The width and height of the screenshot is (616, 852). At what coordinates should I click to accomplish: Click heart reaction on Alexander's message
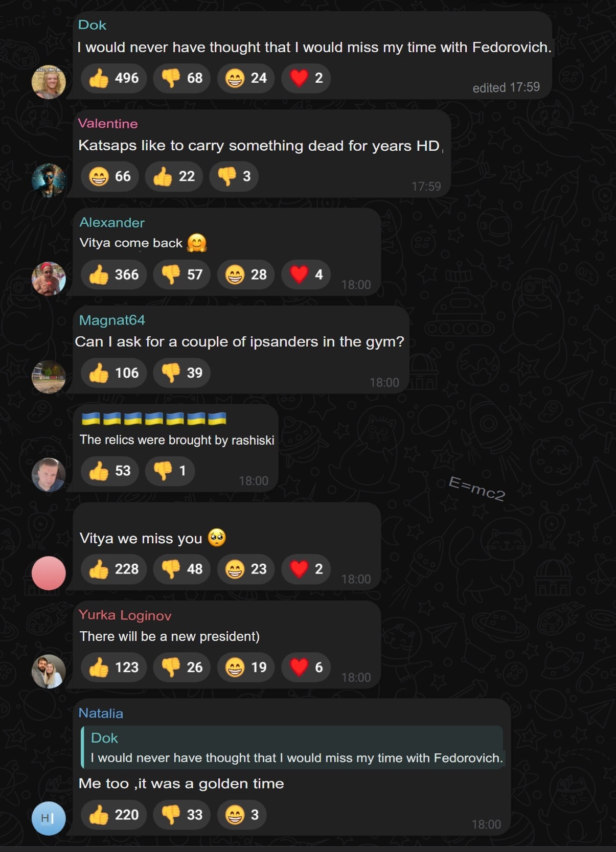306,274
